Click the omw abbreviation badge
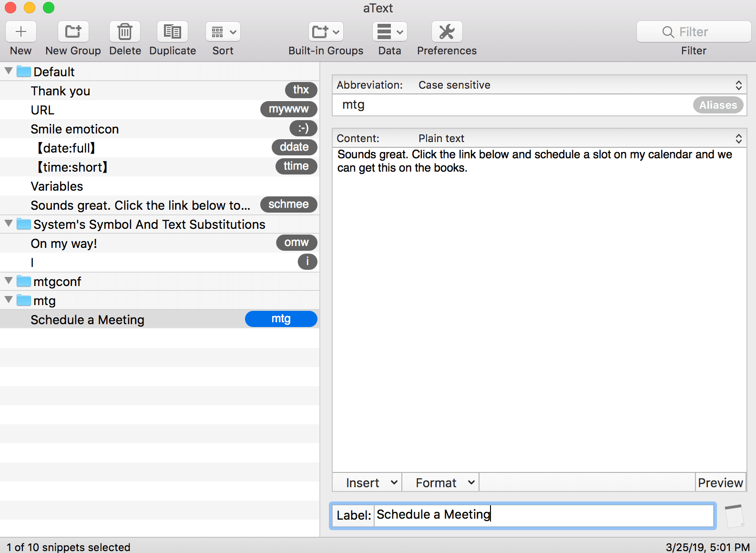The width and height of the screenshot is (756, 553). (x=296, y=242)
